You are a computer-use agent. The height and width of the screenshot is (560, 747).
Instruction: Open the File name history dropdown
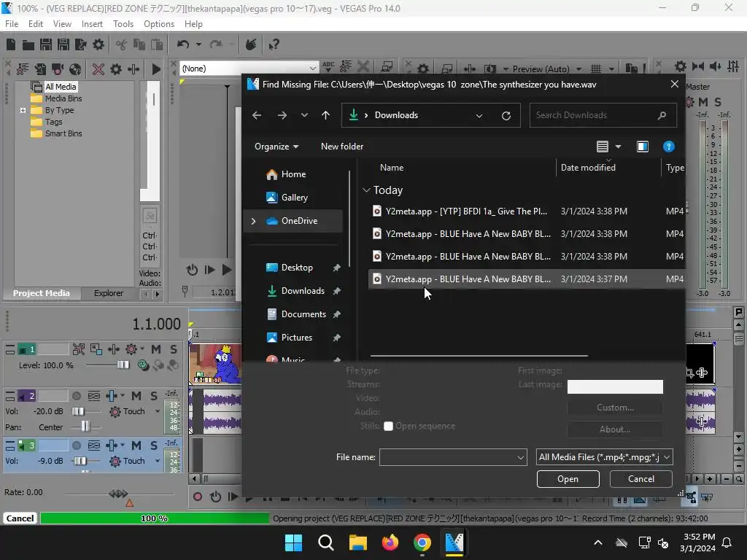coord(520,458)
